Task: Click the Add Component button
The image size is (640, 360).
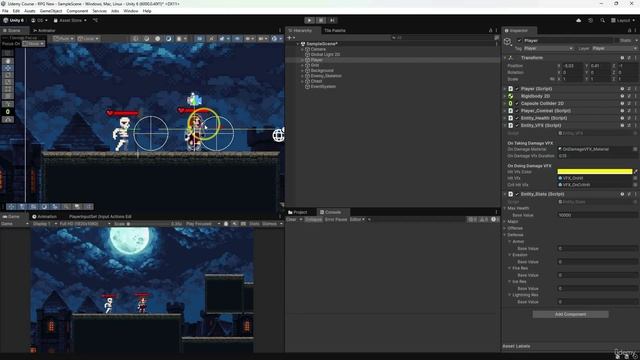Action: point(570,314)
